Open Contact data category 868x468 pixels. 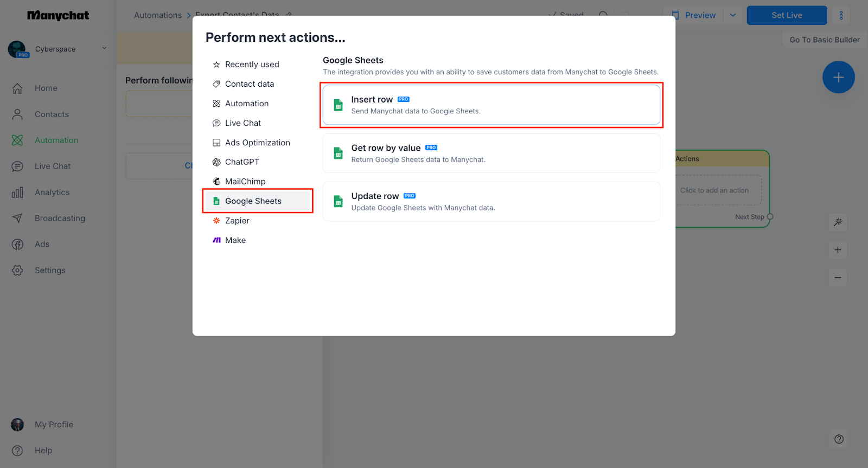tap(249, 84)
